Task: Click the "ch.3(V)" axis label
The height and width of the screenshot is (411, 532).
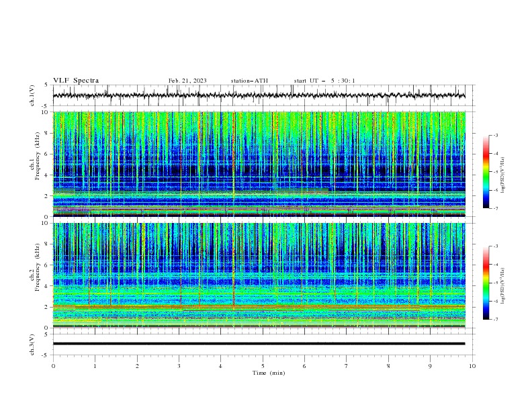Action: click(32, 345)
